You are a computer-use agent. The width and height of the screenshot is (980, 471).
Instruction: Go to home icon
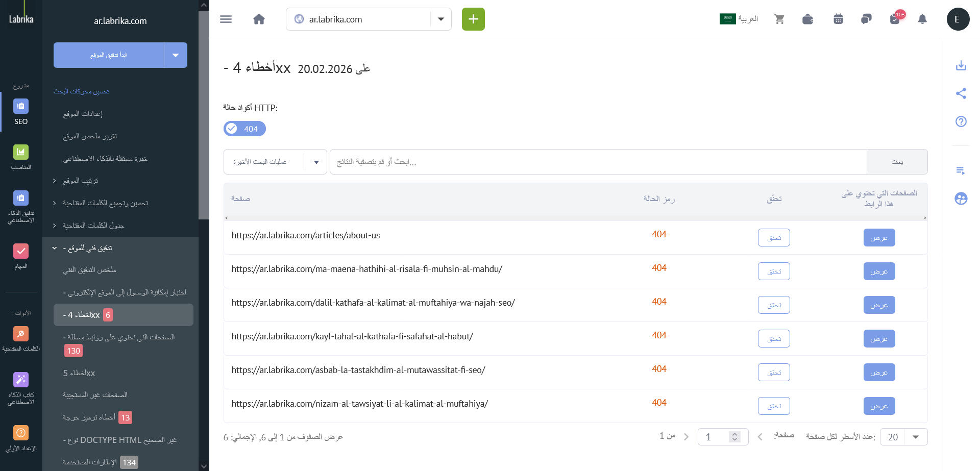(x=259, y=19)
